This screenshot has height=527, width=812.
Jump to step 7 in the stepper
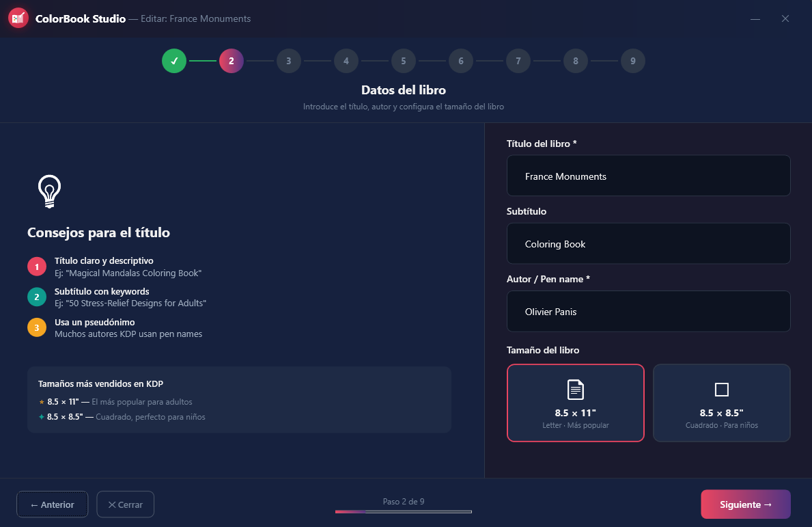(x=518, y=61)
